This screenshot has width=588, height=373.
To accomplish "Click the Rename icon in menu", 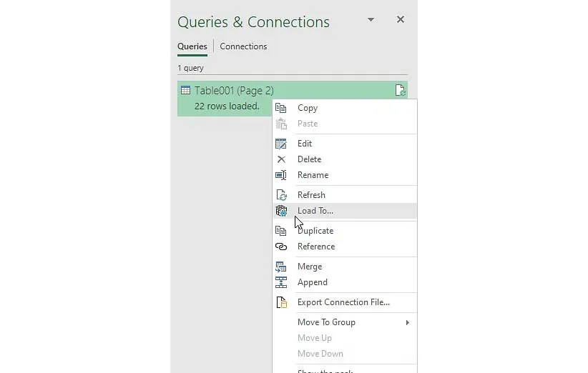I will tap(281, 175).
